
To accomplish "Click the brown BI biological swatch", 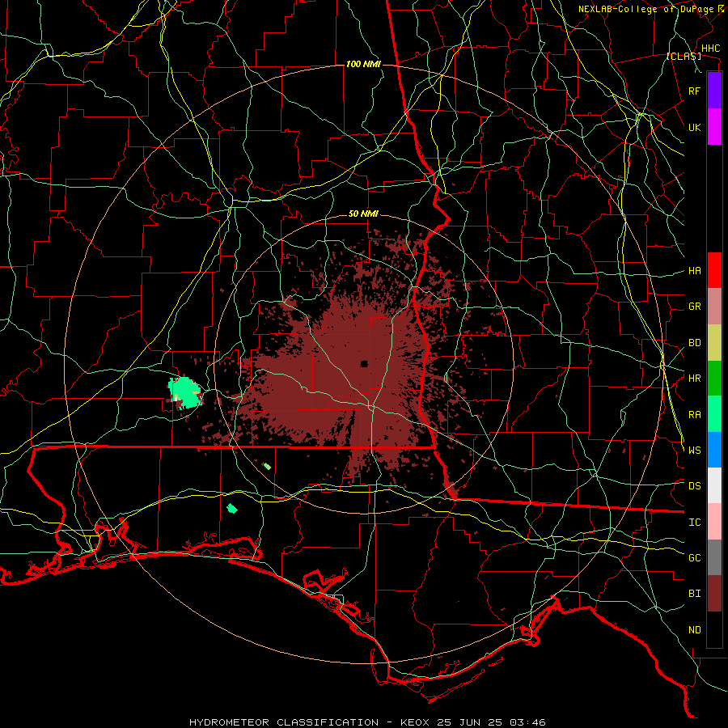I will [x=714, y=594].
